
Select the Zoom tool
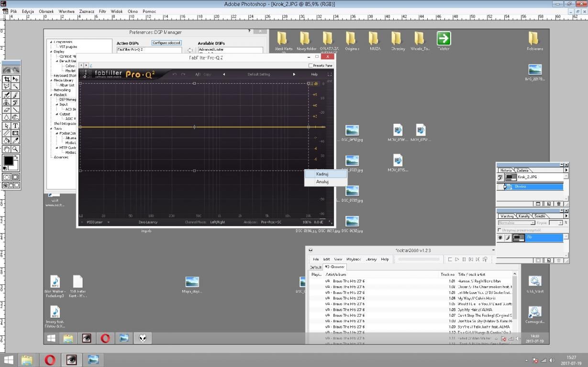click(x=15, y=149)
